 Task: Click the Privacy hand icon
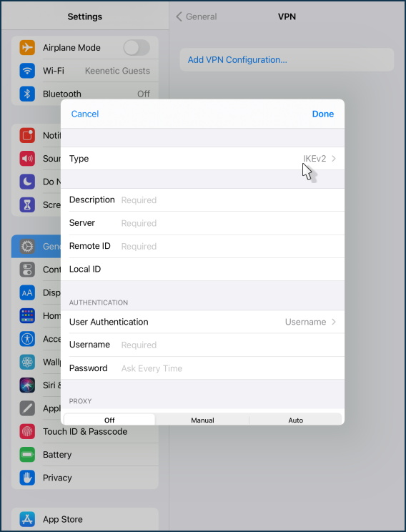[27, 478]
